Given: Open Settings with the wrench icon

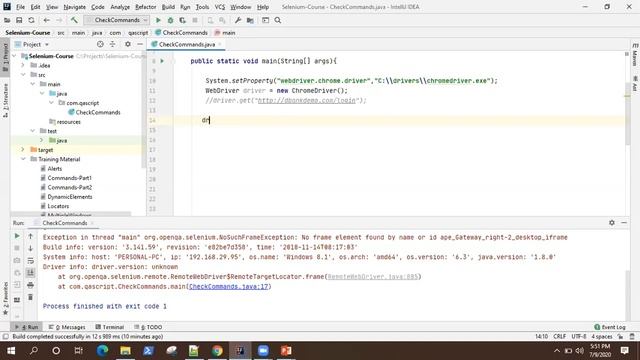Looking at the screenshot, I should pyautogui.click(x=238, y=20).
